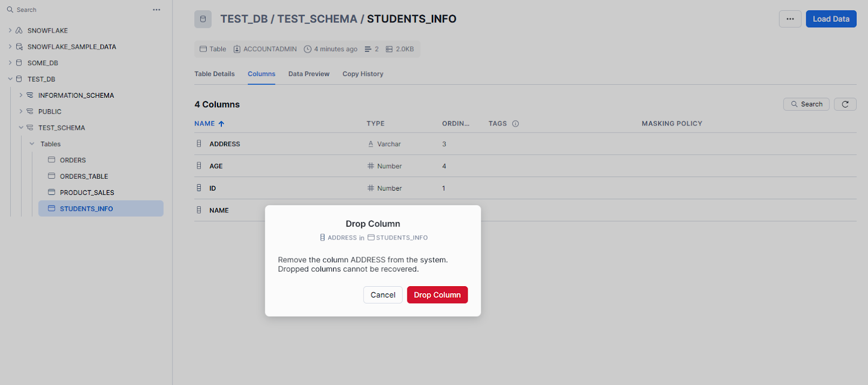This screenshot has width=868, height=385.
Task: Click the Load Data button
Action: pos(831,19)
